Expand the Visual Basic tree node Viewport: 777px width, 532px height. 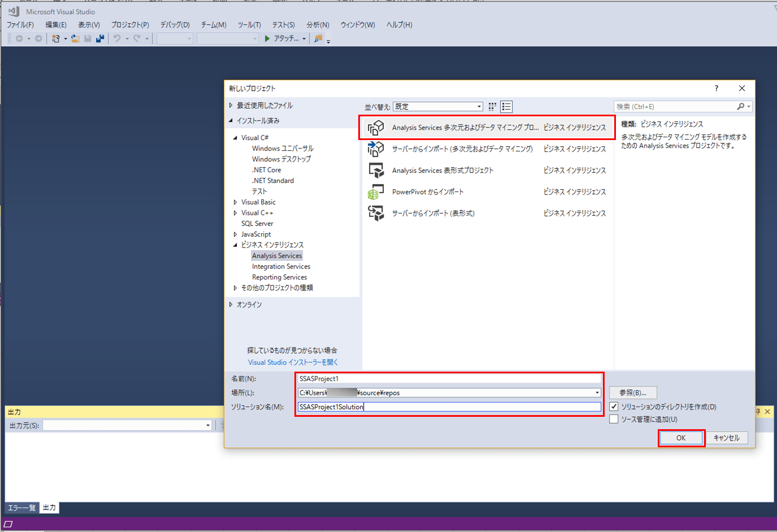click(x=235, y=202)
